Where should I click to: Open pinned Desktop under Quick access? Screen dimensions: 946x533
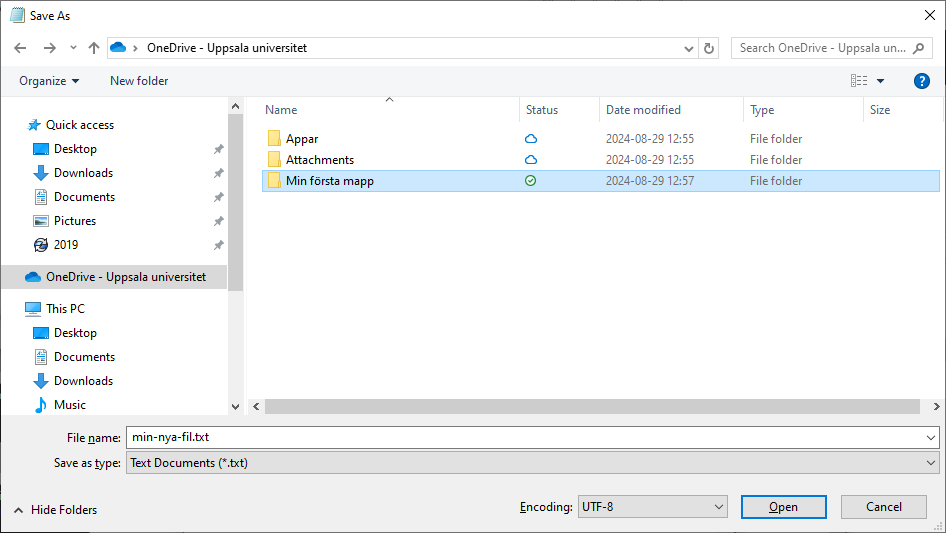[x=75, y=149]
